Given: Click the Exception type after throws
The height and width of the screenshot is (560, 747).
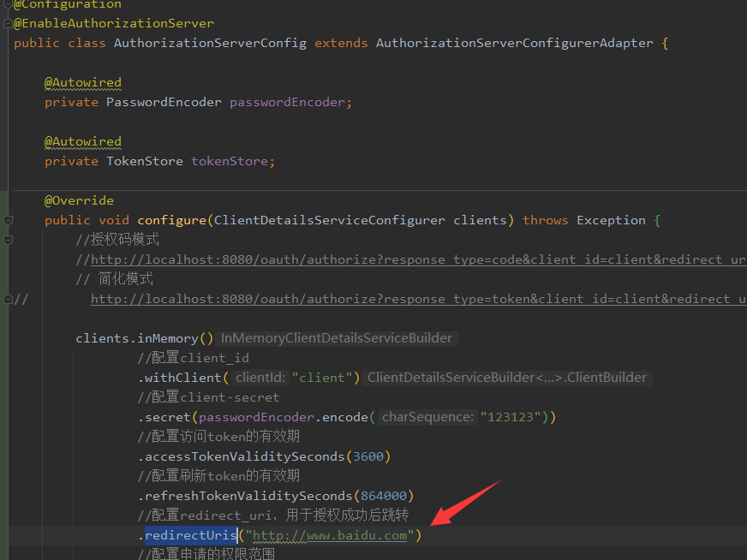Looking at the screenshot, I should click(x=612, y=220).
